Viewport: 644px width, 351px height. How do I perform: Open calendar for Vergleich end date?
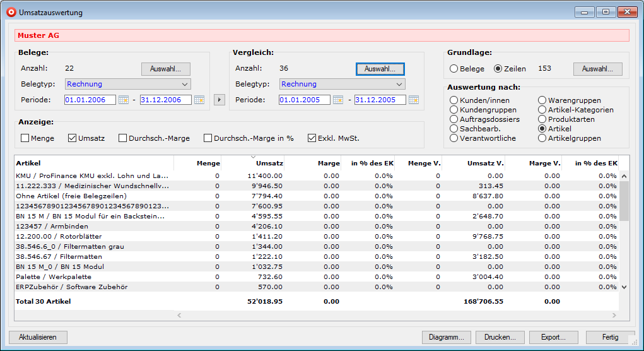[x=414, y=100]
